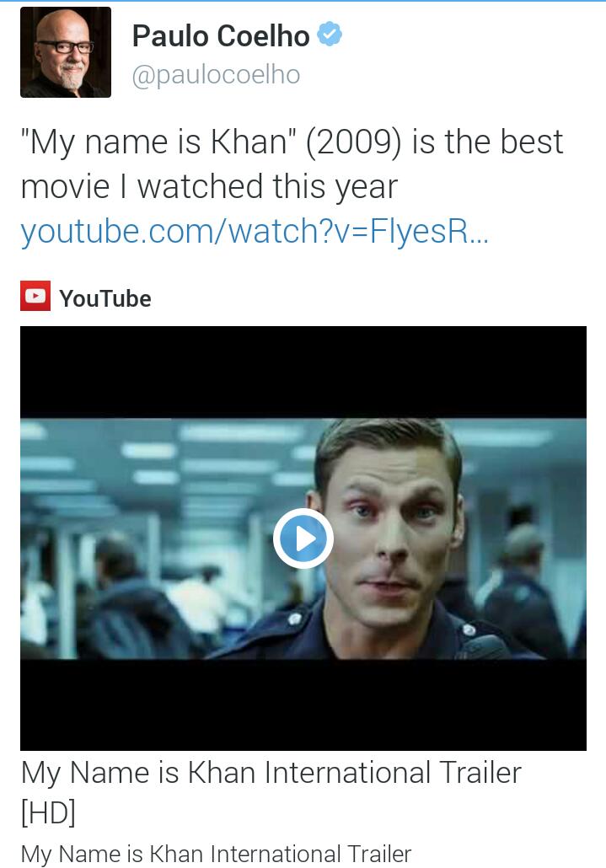Click the blue verified badge icon
Screen dimensions: 606x868
click(330, 35)
